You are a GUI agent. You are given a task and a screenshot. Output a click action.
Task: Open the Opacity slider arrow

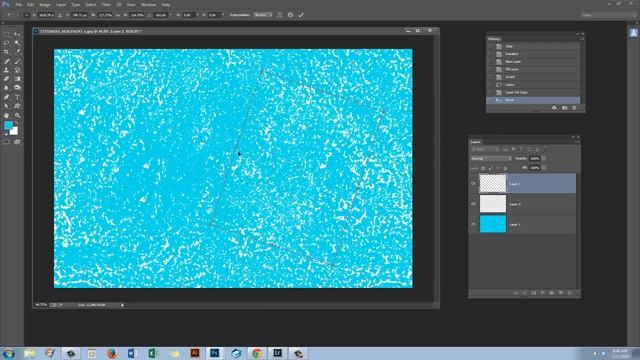[544, 158]
